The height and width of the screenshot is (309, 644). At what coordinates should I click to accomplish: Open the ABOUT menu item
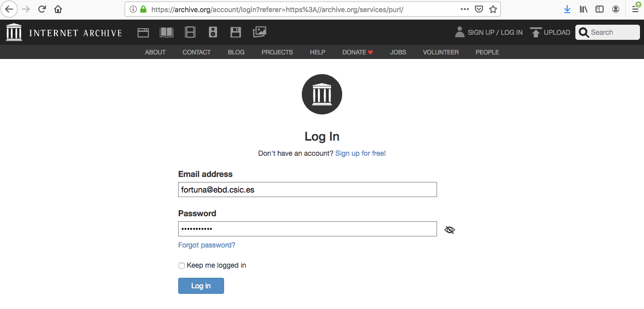pos(155,52)
